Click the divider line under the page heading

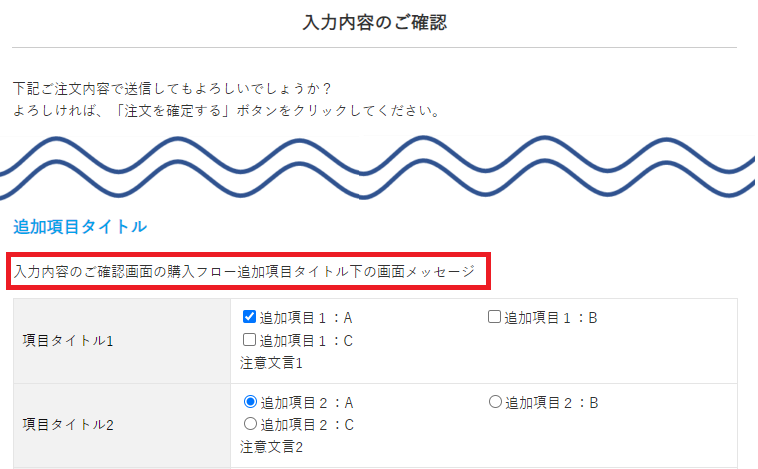(374, 47)
